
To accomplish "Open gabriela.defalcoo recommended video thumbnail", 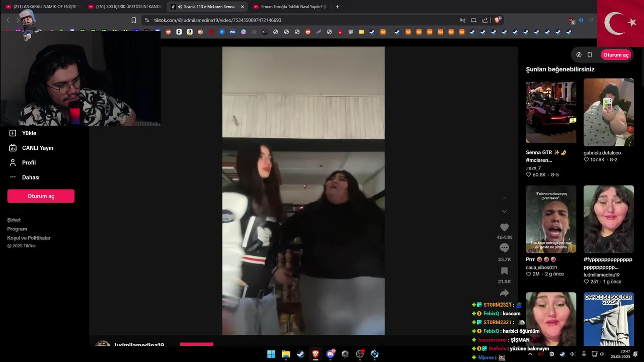I will click(x=608, y=112).
